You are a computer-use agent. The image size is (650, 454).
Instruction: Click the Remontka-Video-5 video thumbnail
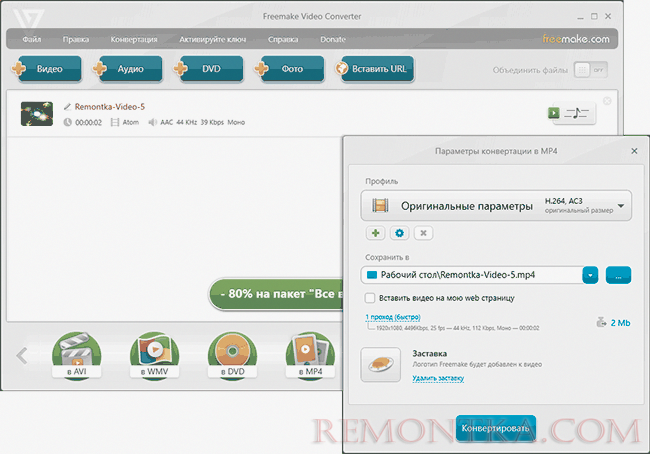37,114
